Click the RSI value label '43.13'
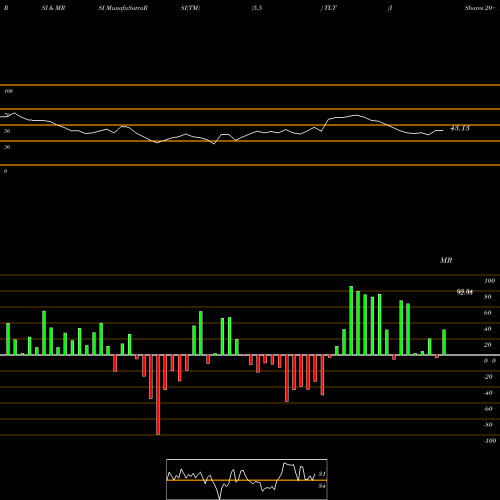Screen dimensions: 500x500 point(460,128)
